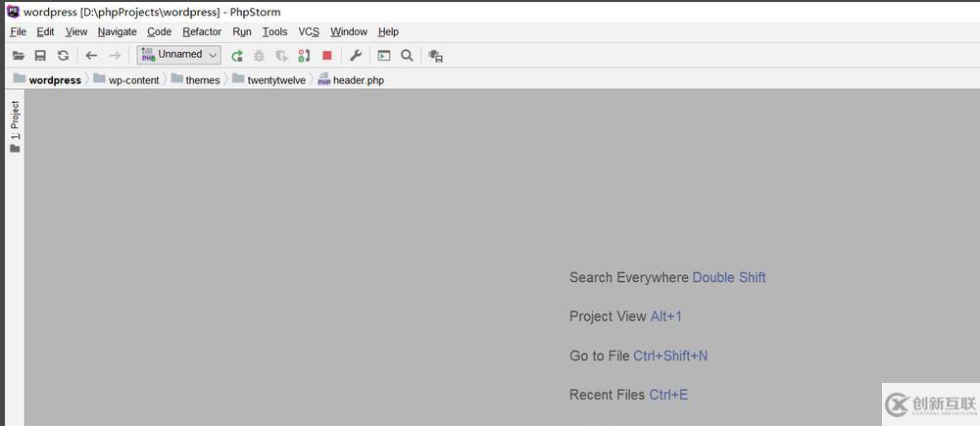The image size is (980, 426).
Task: Open the Run menu
Action: [x=242, y=32]
